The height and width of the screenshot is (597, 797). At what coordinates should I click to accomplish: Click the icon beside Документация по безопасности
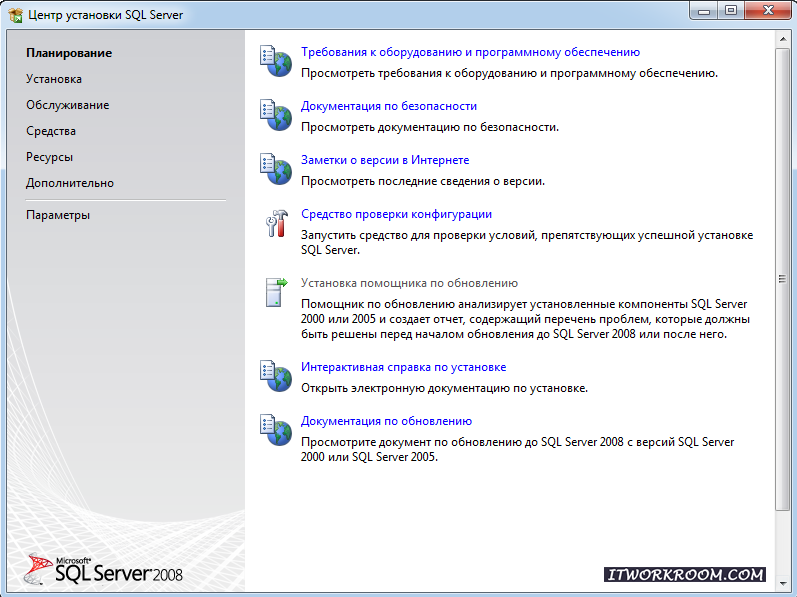[x=276, y=115]
